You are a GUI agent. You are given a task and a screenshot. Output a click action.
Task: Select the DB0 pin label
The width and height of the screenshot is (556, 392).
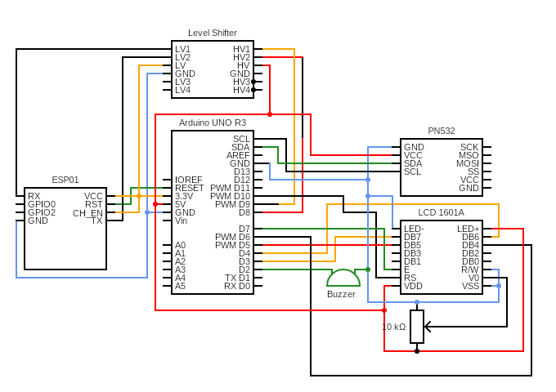(x=470, y=261)
